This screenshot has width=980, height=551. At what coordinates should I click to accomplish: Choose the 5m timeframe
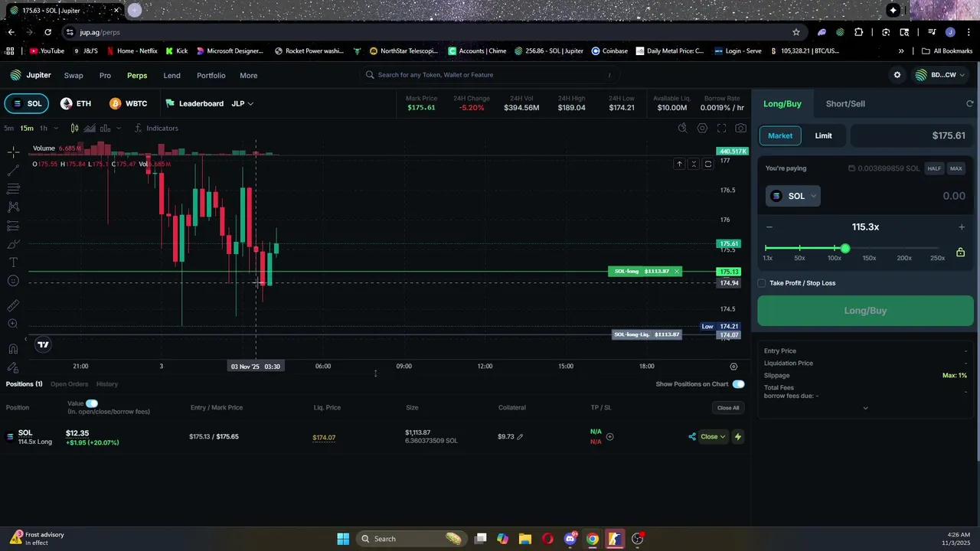(x=8, y=128)
